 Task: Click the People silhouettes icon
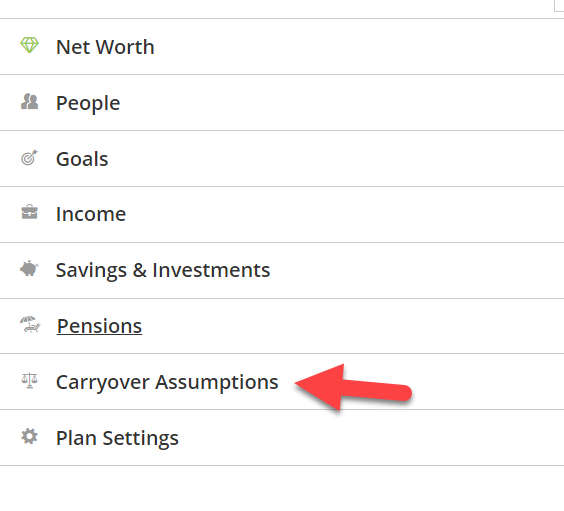29,102
